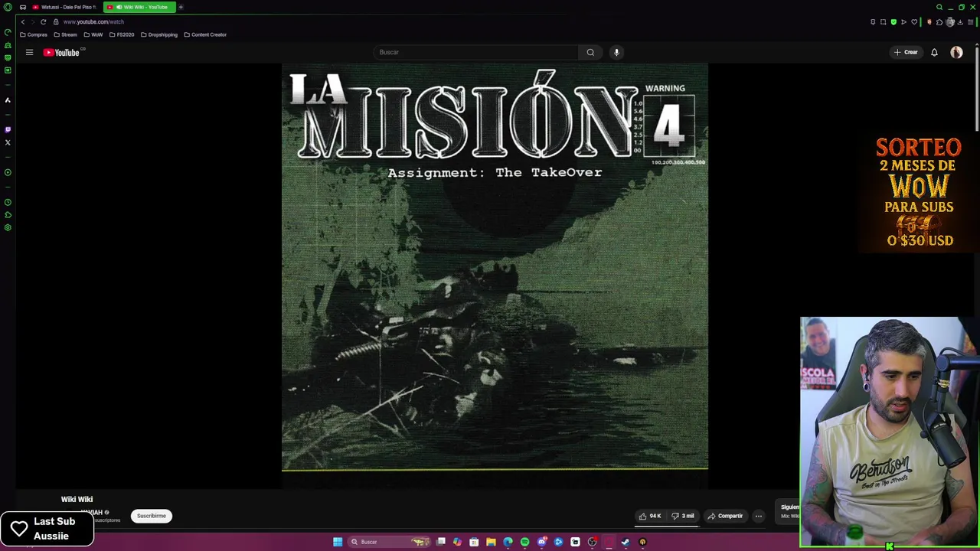980x551 pixels.
Task: Open the Content Creator bookmarks folder
Action: 205,34
